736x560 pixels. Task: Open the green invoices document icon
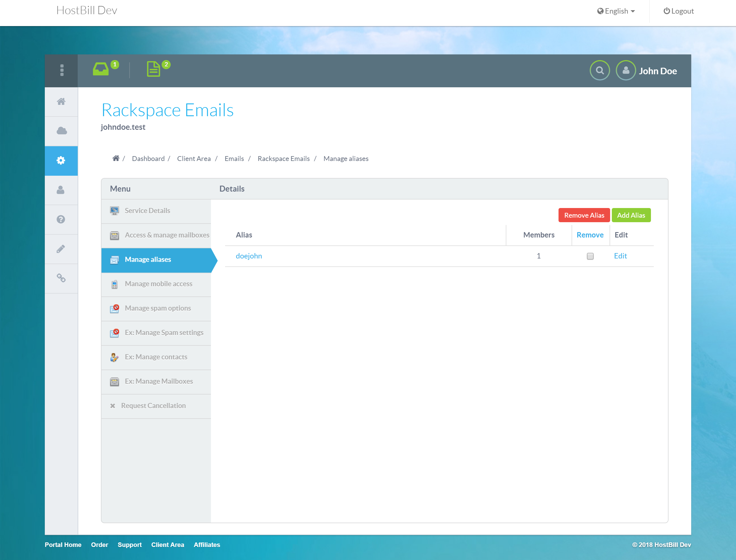(153, 69)
